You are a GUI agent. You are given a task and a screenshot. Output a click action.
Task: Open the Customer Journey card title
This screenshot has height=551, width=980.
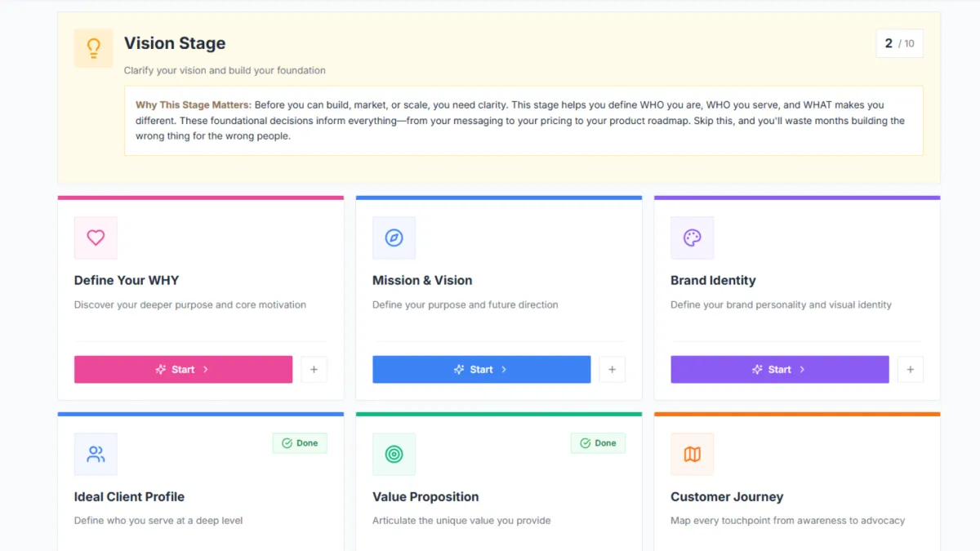(726, 496)
